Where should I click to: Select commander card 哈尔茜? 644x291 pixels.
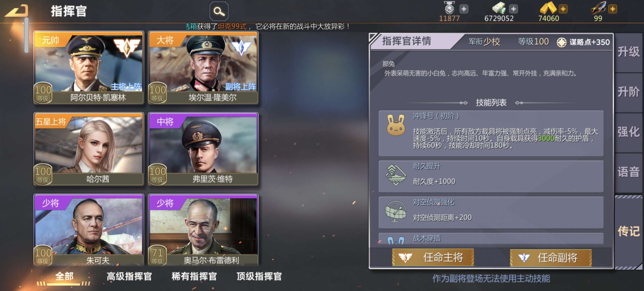89,149
